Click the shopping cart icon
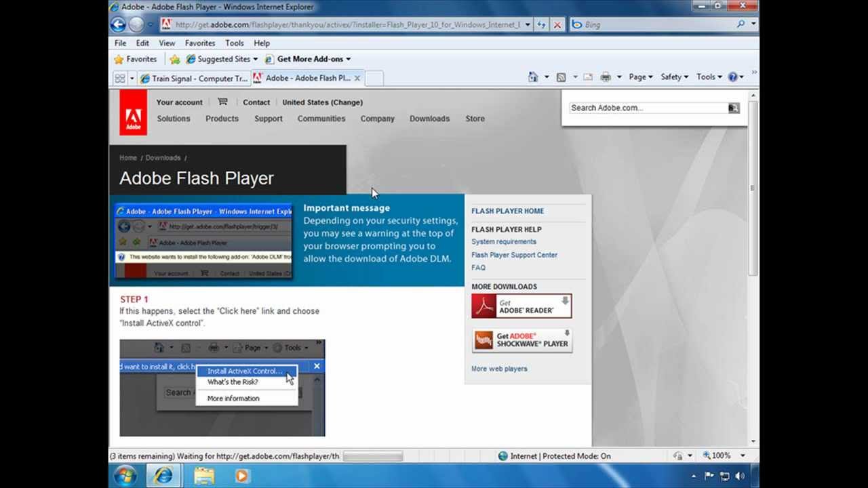The height and width of the screenshot is (488, 868). [222, 102]
